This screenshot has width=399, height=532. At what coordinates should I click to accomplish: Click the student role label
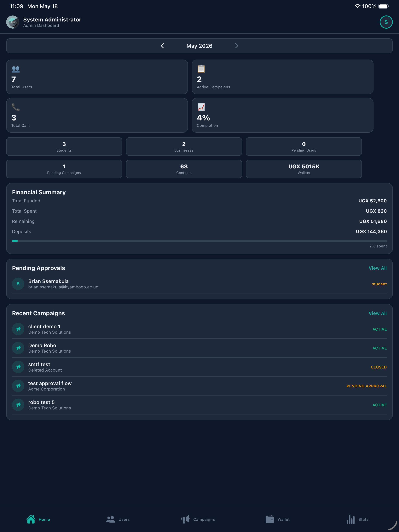(x=379, y=284)
